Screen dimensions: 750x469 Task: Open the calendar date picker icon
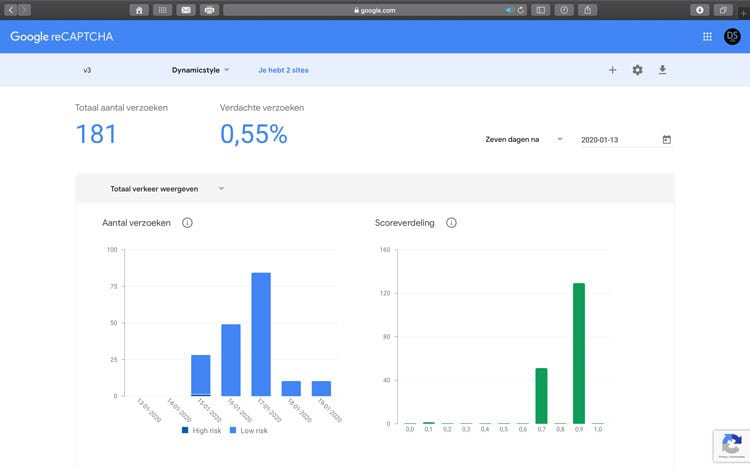pyautogui.click(x=667, y=140)
